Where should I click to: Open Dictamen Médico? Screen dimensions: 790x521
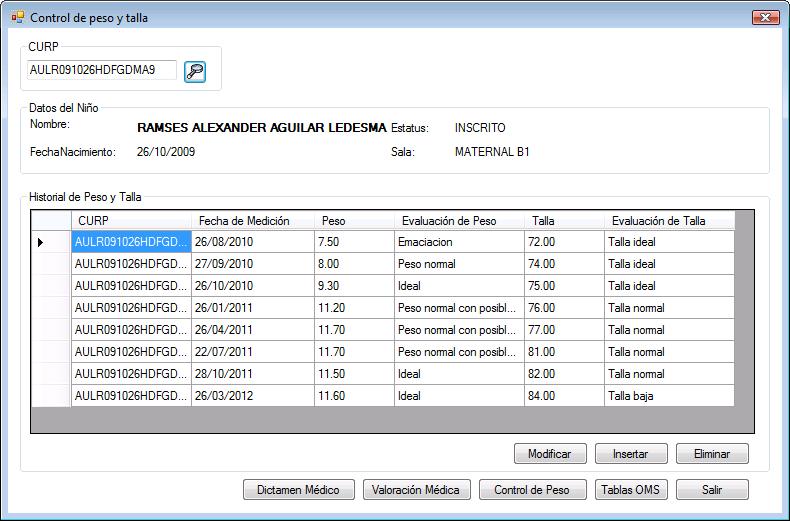point(299,489)
